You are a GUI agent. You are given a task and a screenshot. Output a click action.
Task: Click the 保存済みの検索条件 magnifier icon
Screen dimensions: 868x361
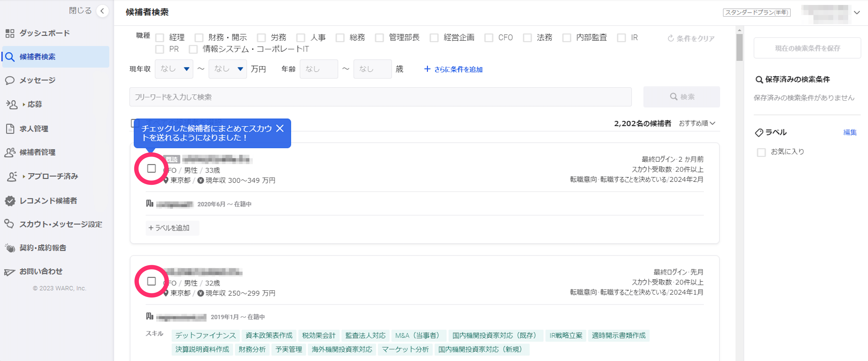click(x=759, y=80)
